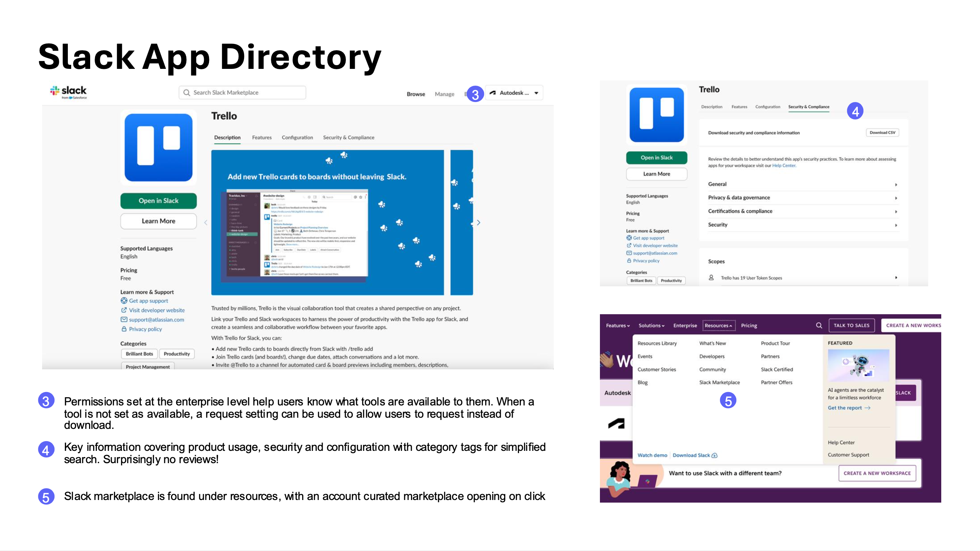Click the Trello app icon in Security & Compliance panel
980x551 pixels.
tap(657, 115)
